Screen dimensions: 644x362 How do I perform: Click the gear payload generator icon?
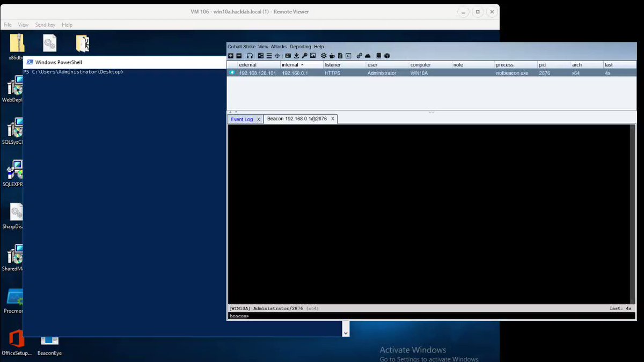pos(324,56)
